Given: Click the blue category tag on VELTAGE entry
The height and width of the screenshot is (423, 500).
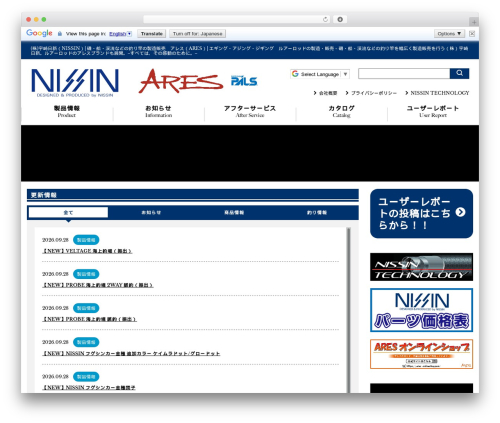Looking at the screenshot, I should click(x=86, y=240).
